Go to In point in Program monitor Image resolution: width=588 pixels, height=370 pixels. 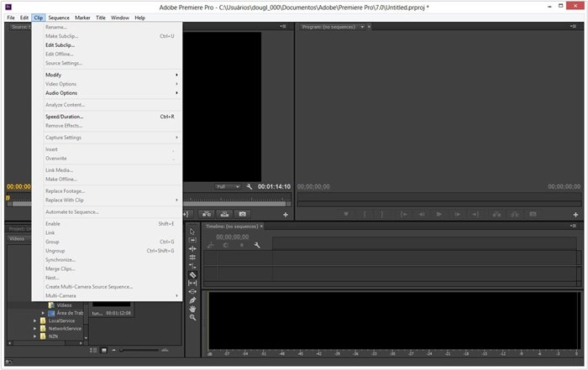[403, 214]
